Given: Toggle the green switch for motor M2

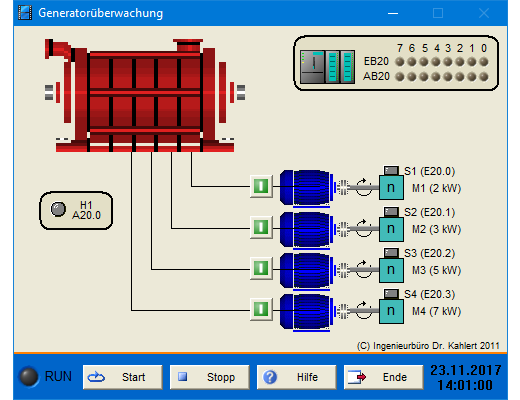Looking at the screenshot, I should click(261, 227).
